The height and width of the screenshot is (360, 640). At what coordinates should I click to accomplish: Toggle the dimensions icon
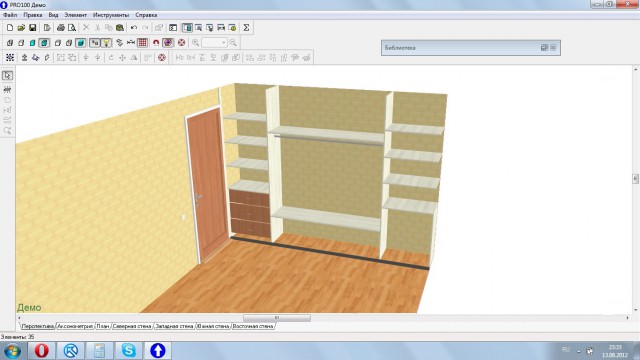[131, 42]
